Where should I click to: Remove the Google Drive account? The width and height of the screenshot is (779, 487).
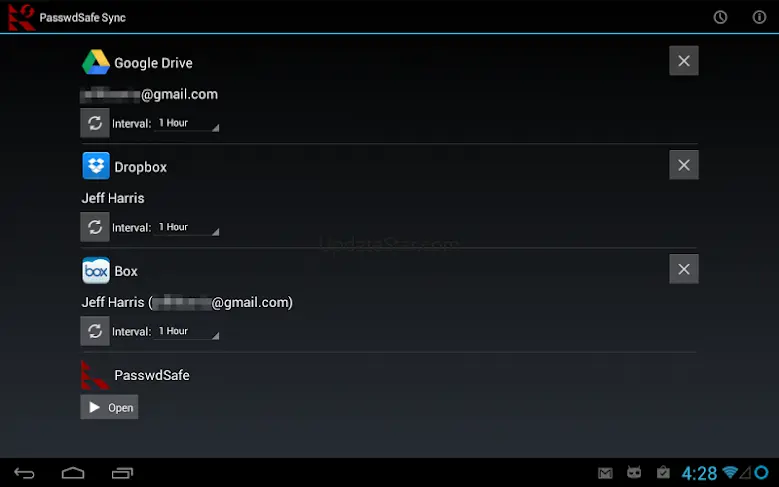coord(684,61)
